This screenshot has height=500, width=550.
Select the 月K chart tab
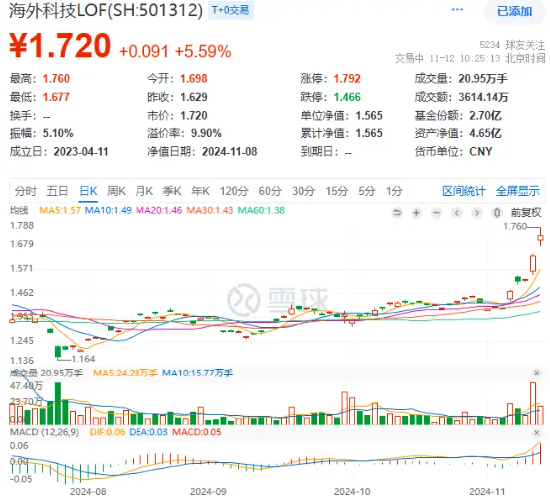pyautogui.click(x=144, y=191)
